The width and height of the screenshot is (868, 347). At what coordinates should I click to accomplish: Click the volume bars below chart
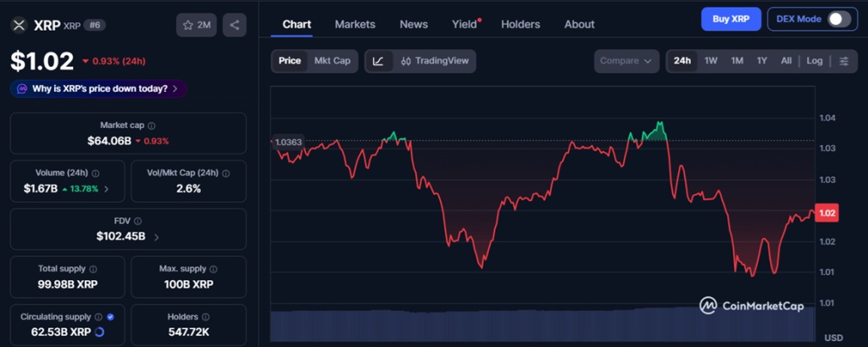coord(542,324)
